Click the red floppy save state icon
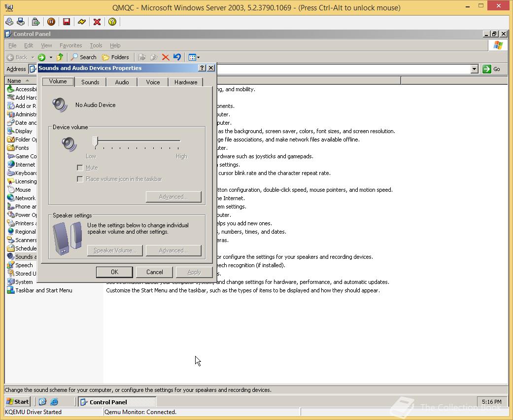Image resolution: width=513 pixels, height=420 pixels. coord(67,22)
